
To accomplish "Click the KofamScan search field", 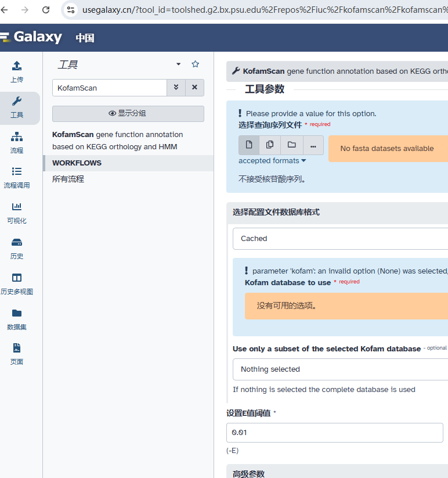I will tap(110, 88).
